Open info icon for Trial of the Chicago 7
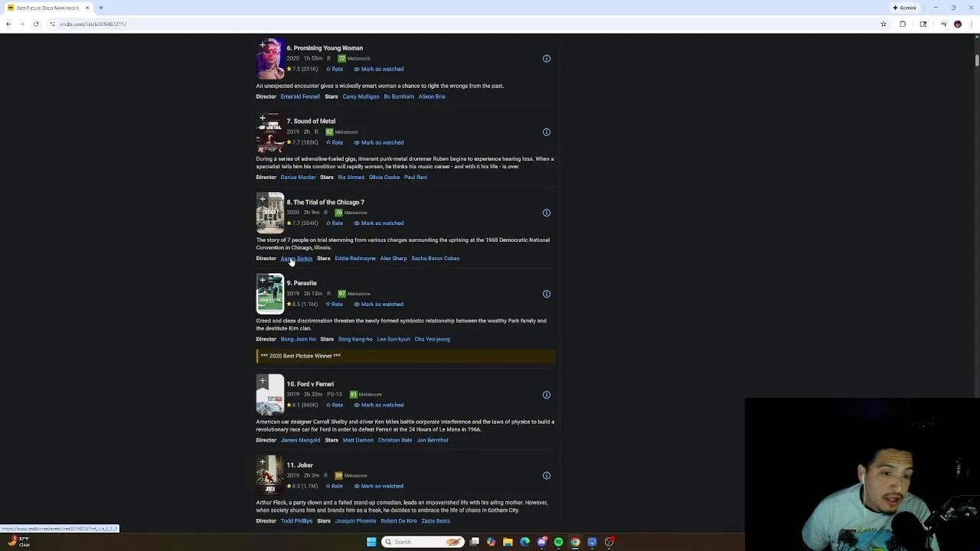The image size is (980, 551). (547, 213)
